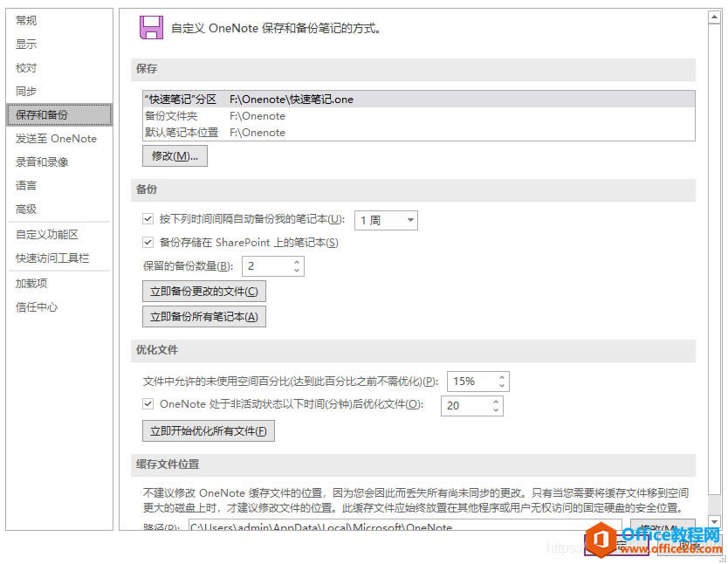
Task: Increase the unused space percentage
Action: click(x=502, y=377)
